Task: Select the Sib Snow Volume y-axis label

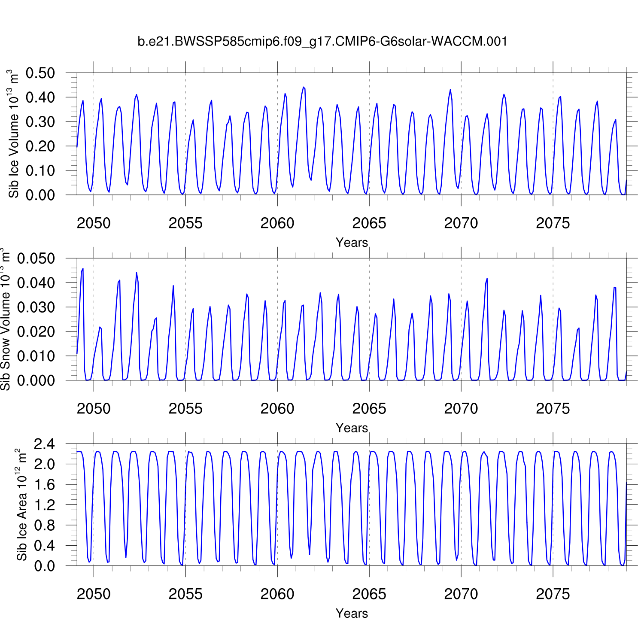Action: click(x=5, y=319)
